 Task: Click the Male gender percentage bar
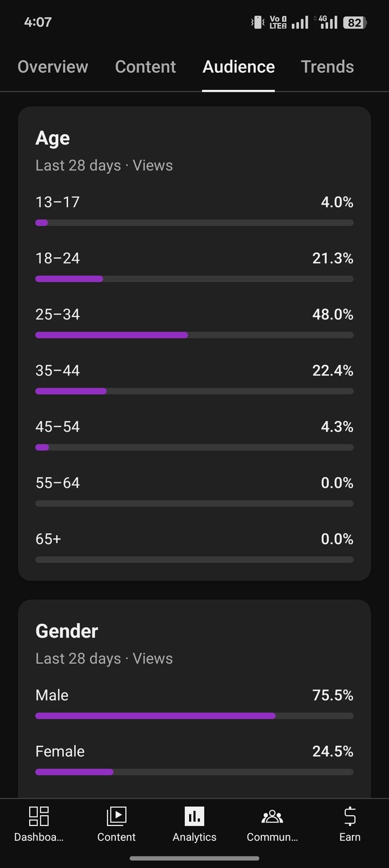coord(194,716)
